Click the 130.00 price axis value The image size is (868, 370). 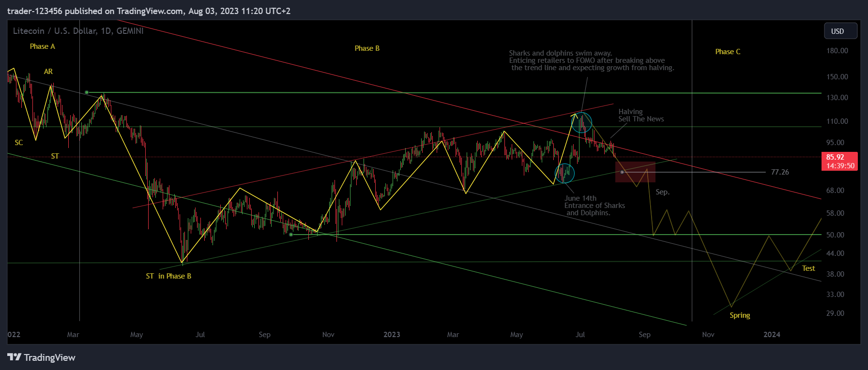(837, 98)
